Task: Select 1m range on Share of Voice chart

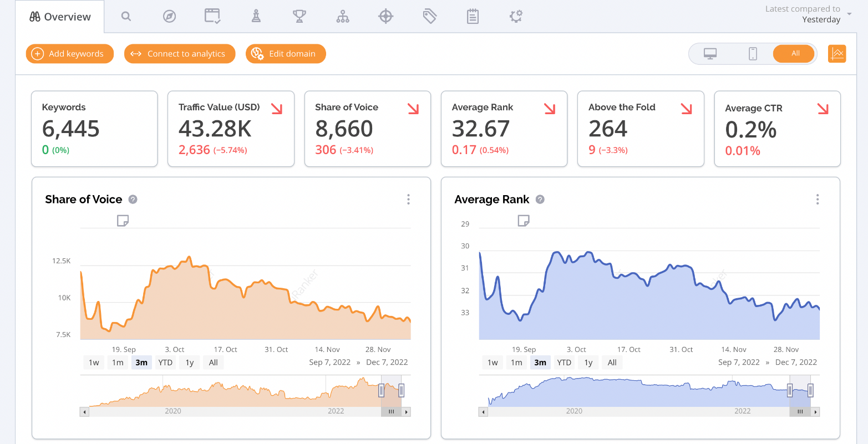Action: point(118,363)
